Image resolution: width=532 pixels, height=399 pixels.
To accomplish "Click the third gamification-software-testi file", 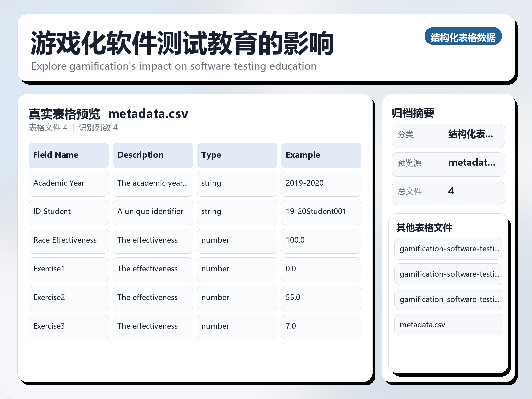I will point(448,299).
